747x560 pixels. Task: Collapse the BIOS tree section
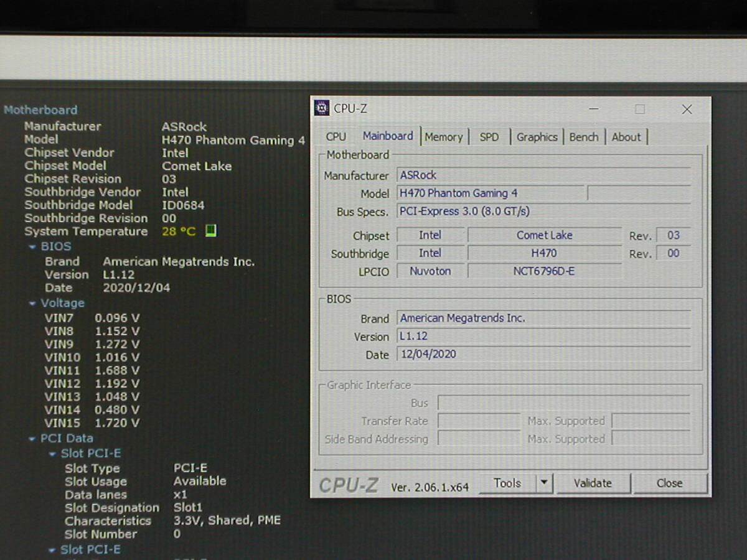coord(32,247)
